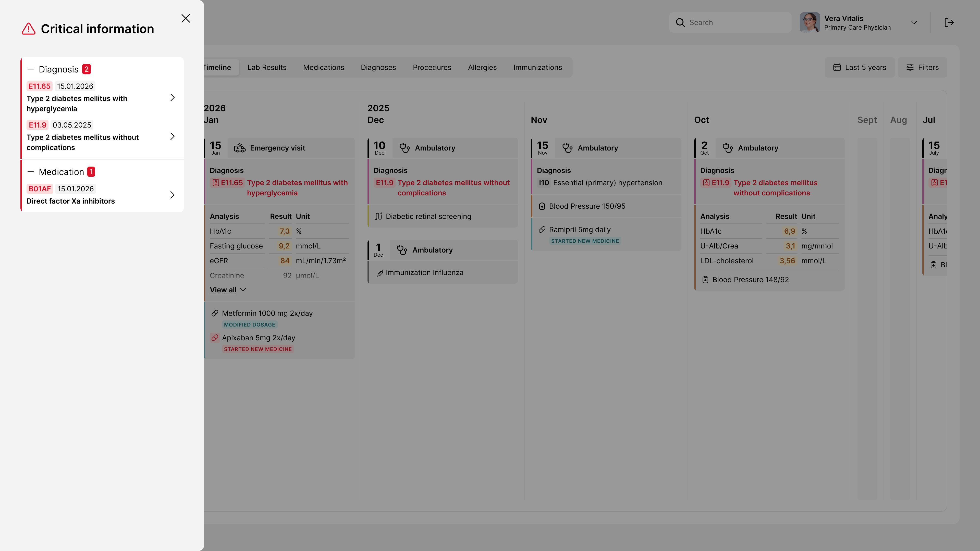Collapse the Medication section

[x=31, y=172]
